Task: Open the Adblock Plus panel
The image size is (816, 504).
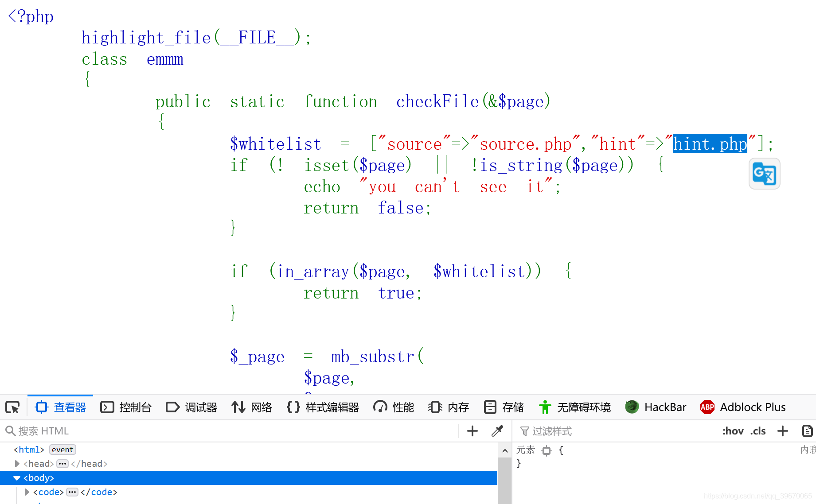Action: (743, 407)
